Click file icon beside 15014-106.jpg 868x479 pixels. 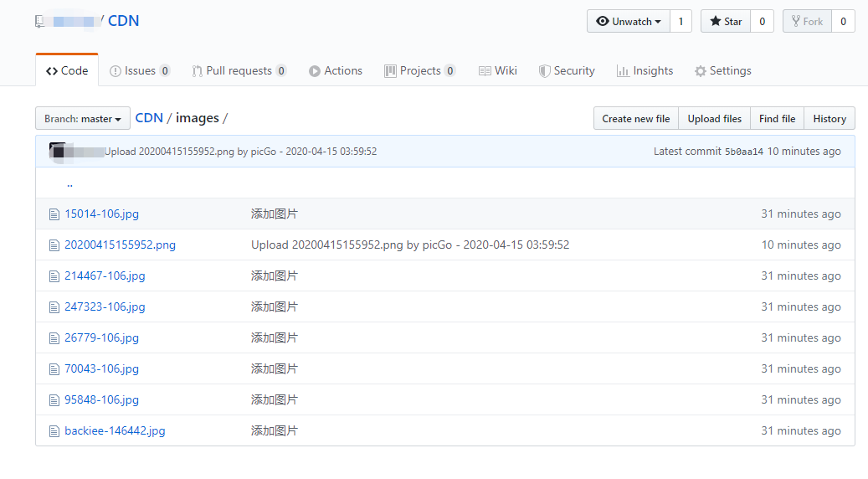coord(54,214)
